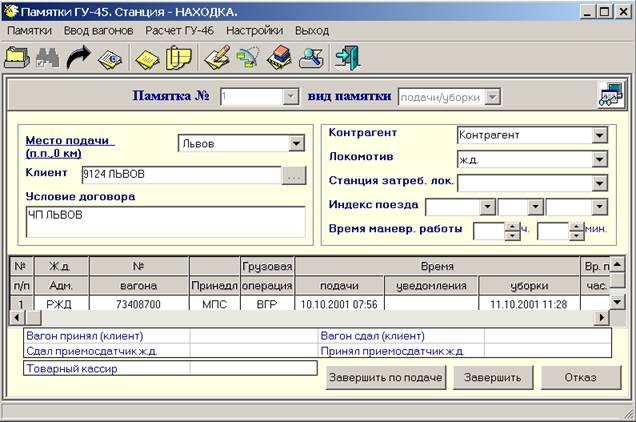The image size is (636, 422).
Task: Click the computer icon right of вид памятки
Action: coord(609,96)
